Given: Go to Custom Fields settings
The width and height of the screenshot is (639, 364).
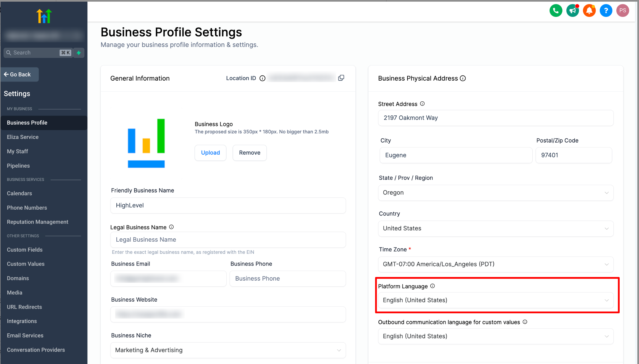Looking at the screenshot, I should (25, 250).
